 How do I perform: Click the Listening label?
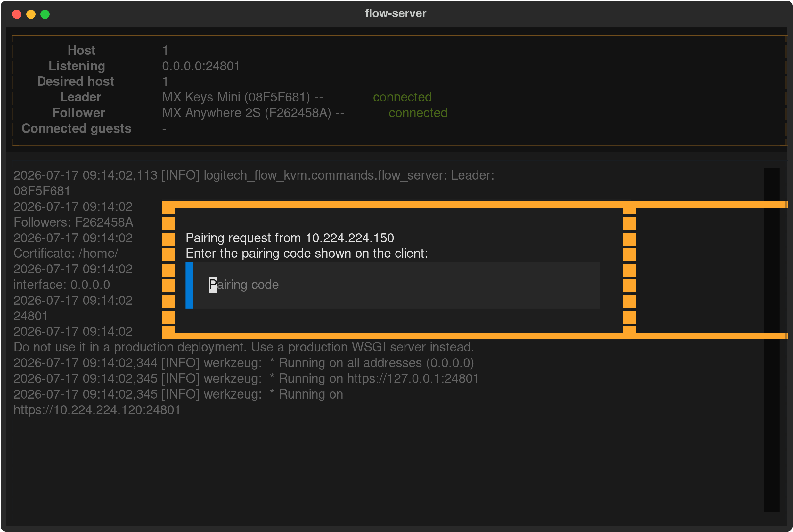pyautogui.click(x=77, y=66)
